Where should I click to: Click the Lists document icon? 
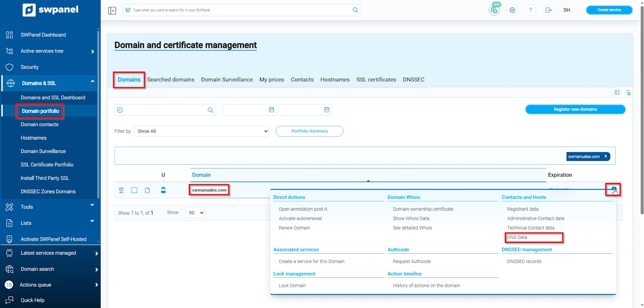(x=9, y=223)
